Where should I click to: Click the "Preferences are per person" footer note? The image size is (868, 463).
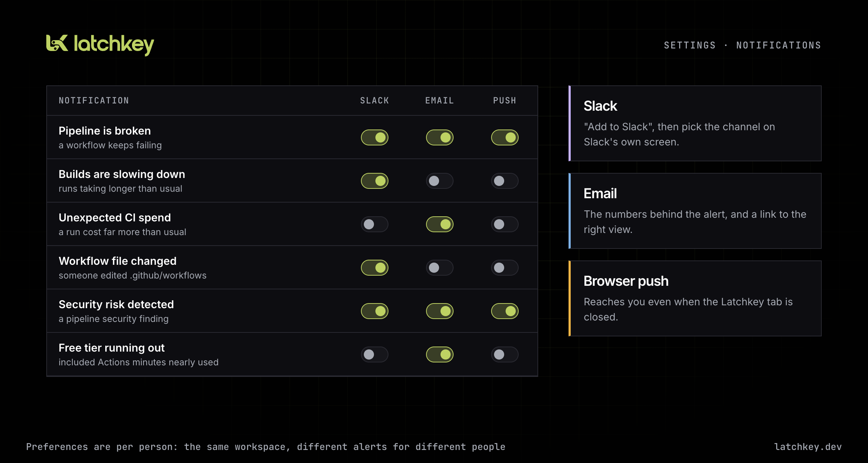[265, 447]
